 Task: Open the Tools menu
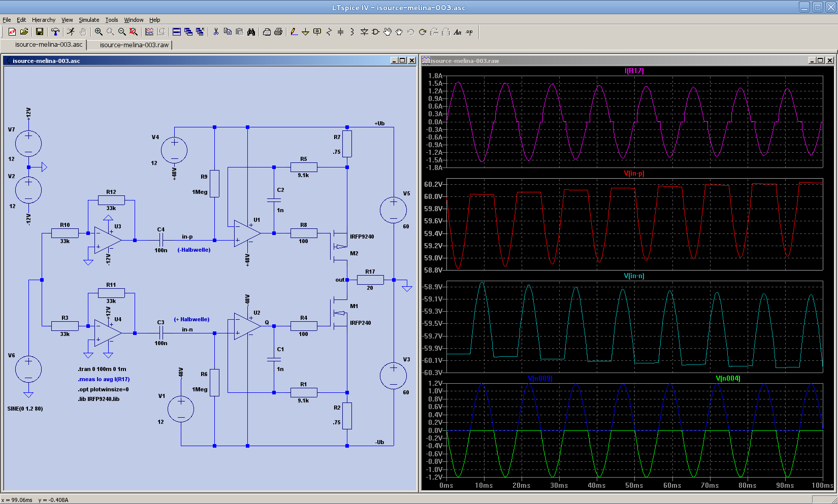tap(112, 20)
